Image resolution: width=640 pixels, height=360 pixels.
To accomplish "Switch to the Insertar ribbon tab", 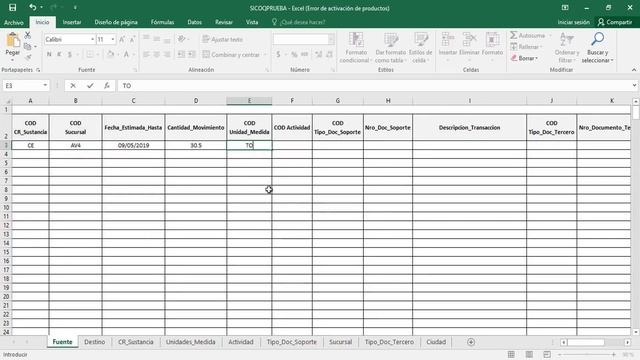I will pyautogui.click(x=72, y=22).
